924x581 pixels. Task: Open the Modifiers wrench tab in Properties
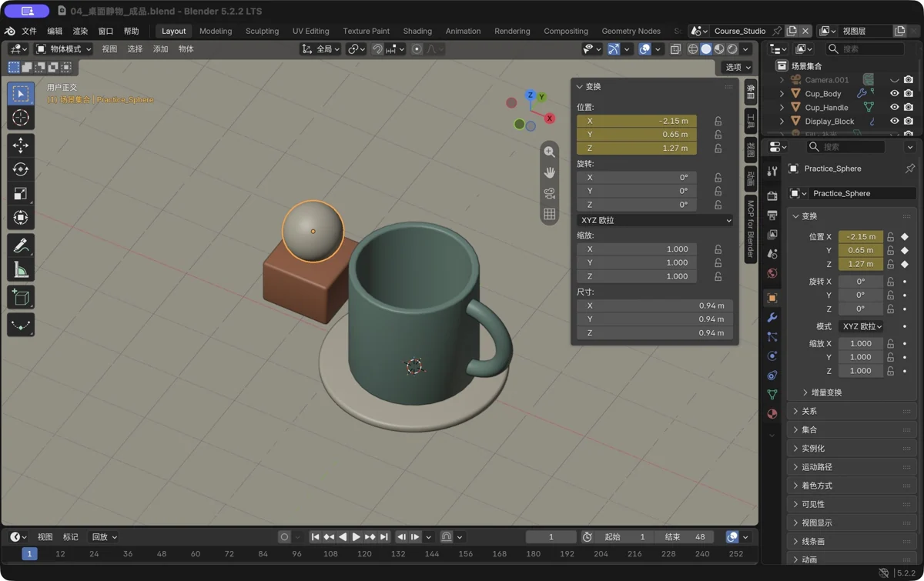pos(772,317)
